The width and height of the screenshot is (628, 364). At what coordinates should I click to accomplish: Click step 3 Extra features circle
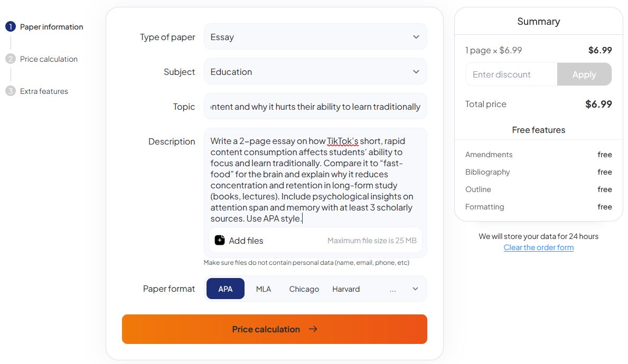(x=11, y=91)
